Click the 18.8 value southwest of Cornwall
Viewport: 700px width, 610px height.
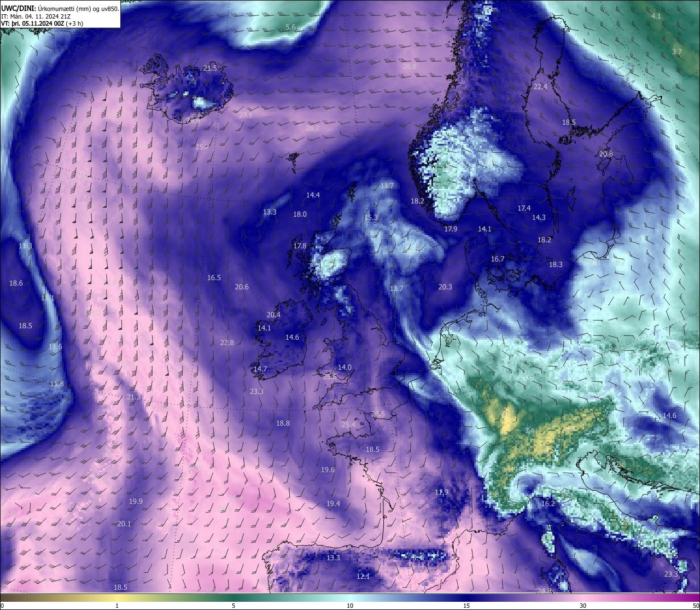point(283,423)
